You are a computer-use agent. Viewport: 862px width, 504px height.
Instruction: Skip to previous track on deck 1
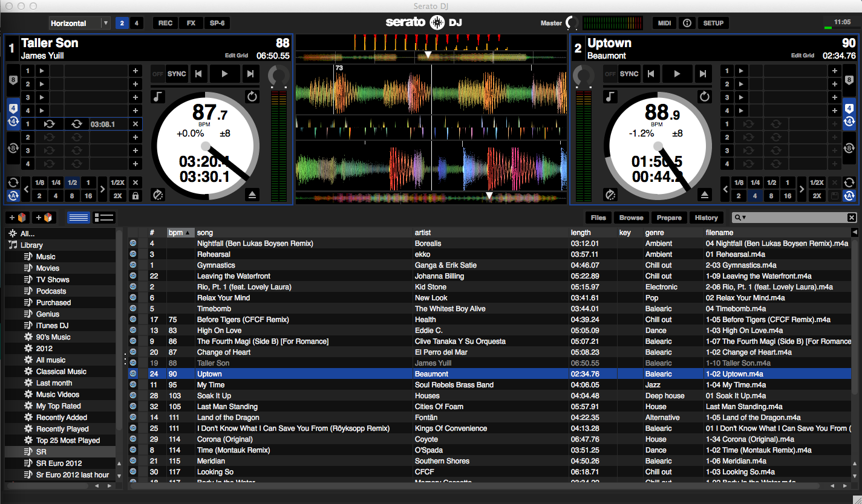point(198,74)
